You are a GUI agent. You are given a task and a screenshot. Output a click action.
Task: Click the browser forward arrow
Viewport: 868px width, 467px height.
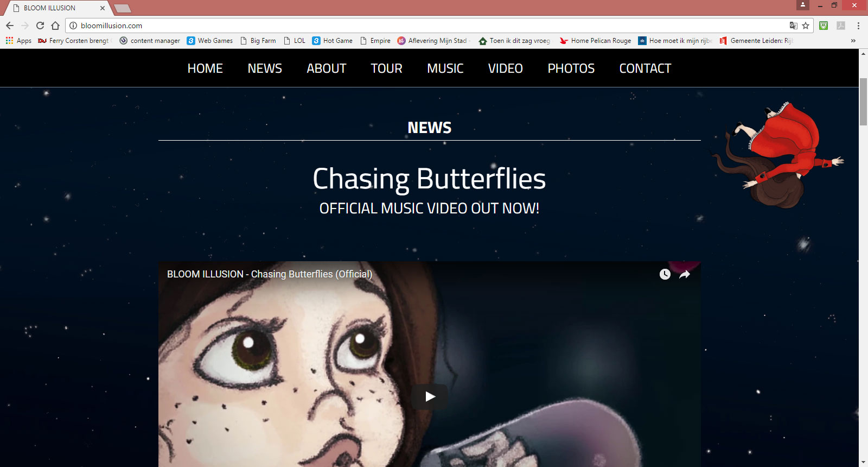pyautogui.click(x=25, y=26)
